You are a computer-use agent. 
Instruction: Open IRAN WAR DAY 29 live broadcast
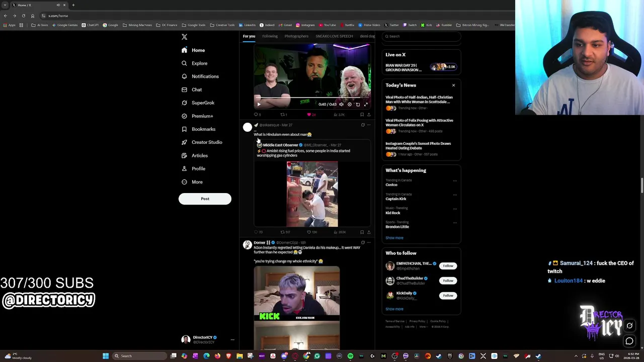pyautogui.click(x=421, y=67)
